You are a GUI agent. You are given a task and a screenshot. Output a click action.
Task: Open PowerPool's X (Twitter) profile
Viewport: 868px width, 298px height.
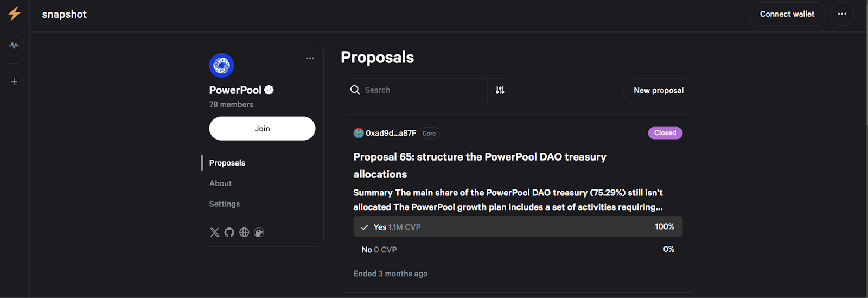(x=215, y=232)
